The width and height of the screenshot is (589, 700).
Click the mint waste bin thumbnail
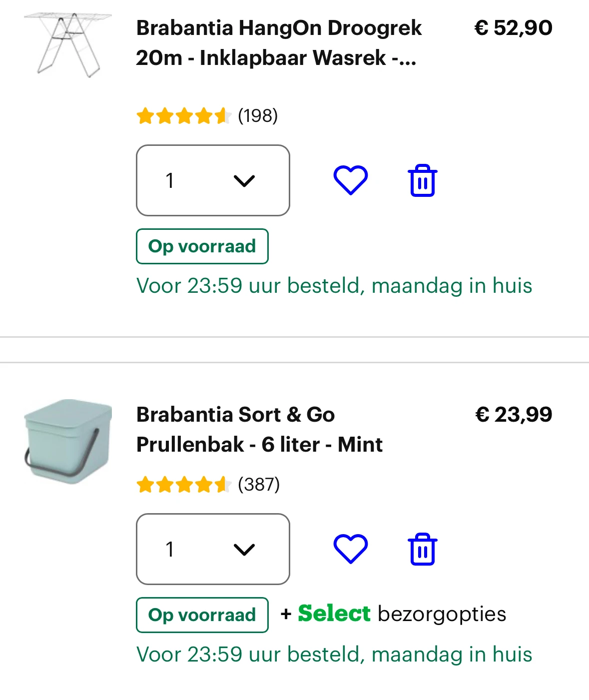(68, 441)
